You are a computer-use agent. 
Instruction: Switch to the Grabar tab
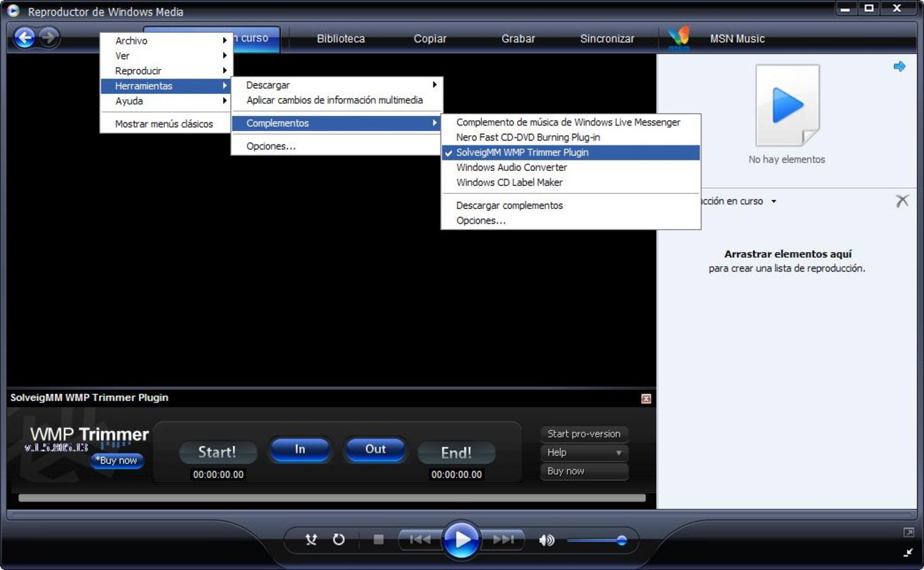[x=518, y=38]
